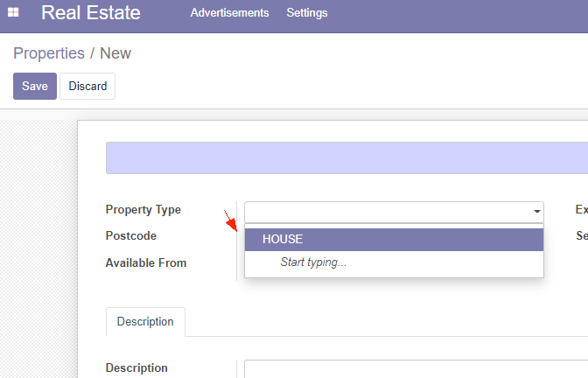The image size is (588, 378).
Task: Open the apps grid menu icon
Action: click(x=13, y=12)
